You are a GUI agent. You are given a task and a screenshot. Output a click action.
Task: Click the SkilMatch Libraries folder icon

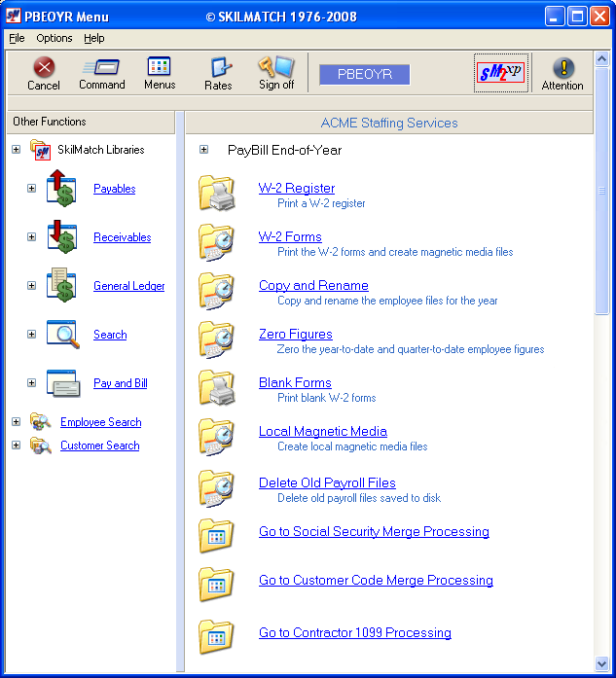40,150
